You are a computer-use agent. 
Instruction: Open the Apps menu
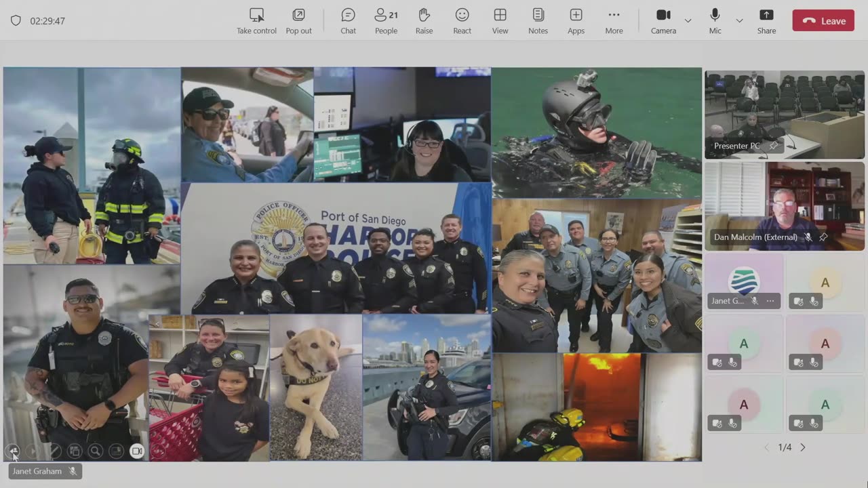click(576, 21)
